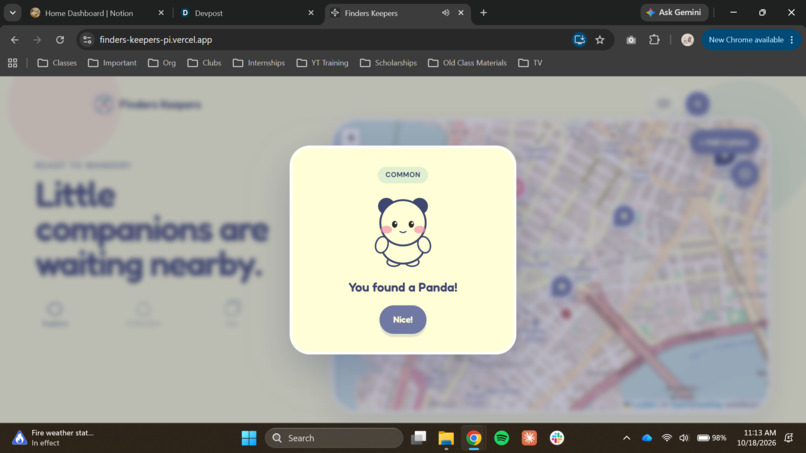The image size is (806, 453).
Task: Click the camera icon in the toolbar
Action: click(631, 40)
